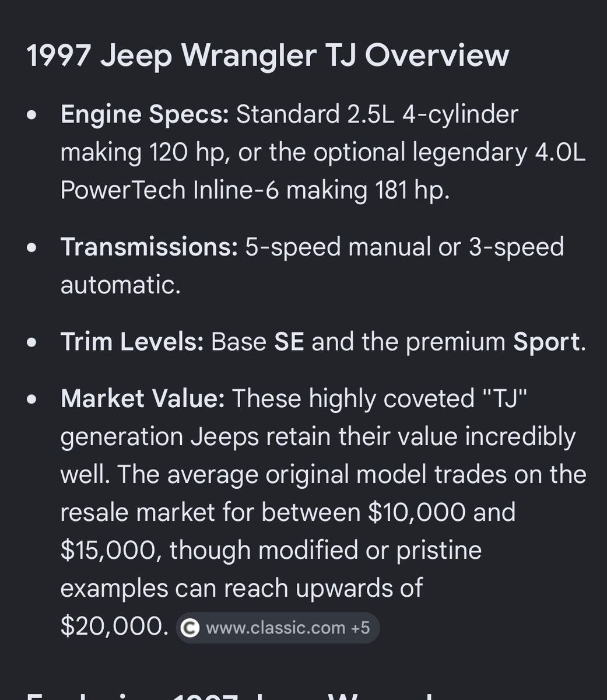Click the Market Value bold label

142,398
